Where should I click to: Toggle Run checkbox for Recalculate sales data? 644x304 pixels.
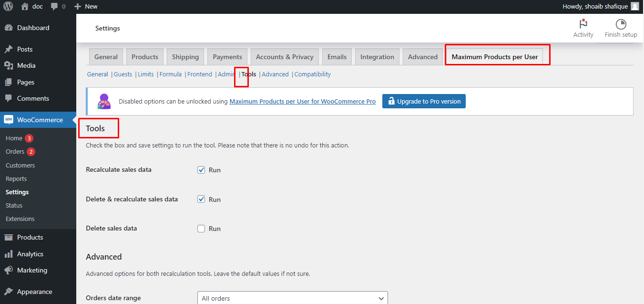(x=201, y=170)
